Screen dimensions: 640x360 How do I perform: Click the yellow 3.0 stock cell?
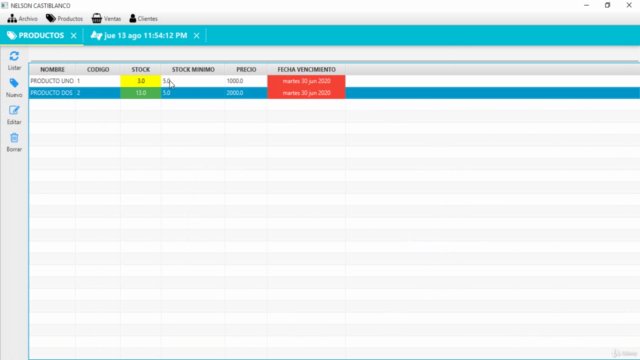click(141, 81)
